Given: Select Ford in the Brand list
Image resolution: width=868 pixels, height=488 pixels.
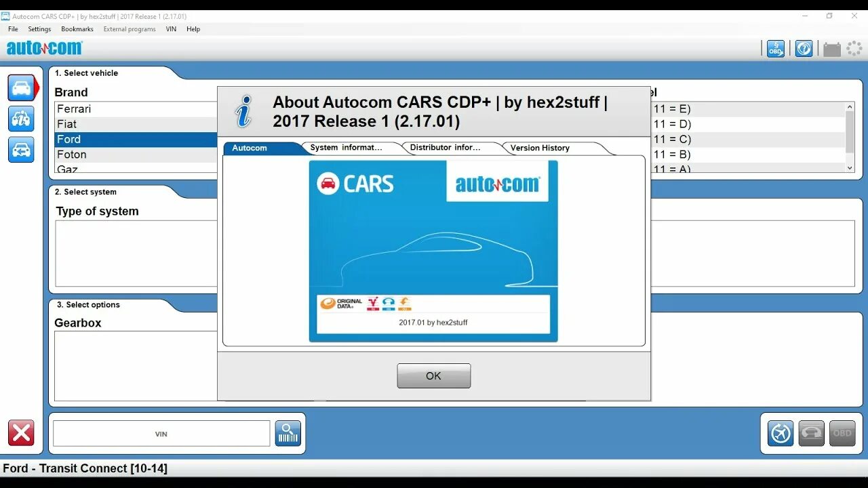Looking at the screenshot, I should 136,139.
